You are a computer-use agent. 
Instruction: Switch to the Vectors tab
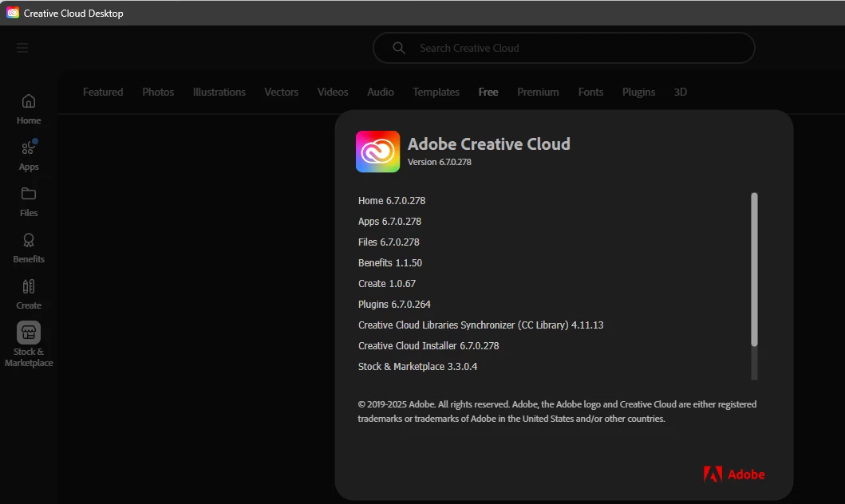click(x=281, y=92)
